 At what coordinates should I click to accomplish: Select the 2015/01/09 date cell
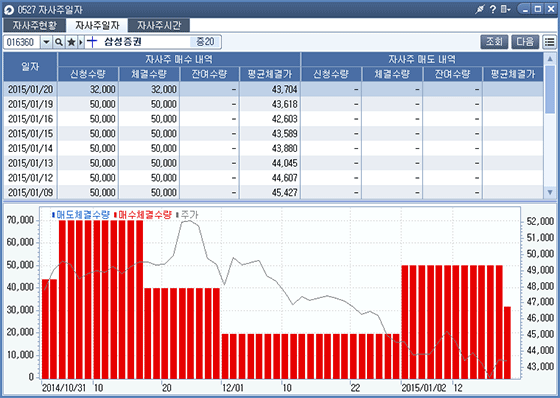pos(30,193)
